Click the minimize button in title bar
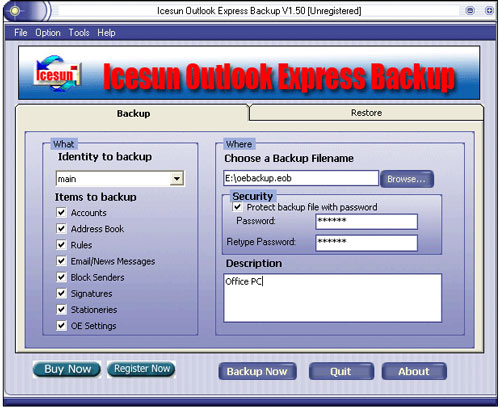The width and height of the screenshot is (500, 407). (x=470, y=11)
